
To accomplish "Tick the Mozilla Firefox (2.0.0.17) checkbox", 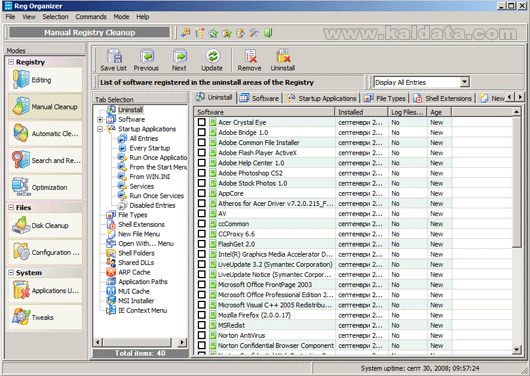I will click(x=202, y=315).
